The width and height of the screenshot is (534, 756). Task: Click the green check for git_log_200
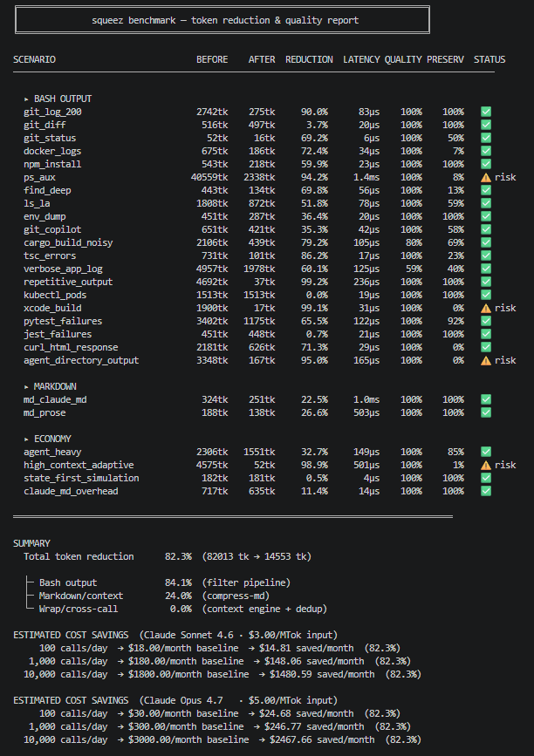[486, 112]
